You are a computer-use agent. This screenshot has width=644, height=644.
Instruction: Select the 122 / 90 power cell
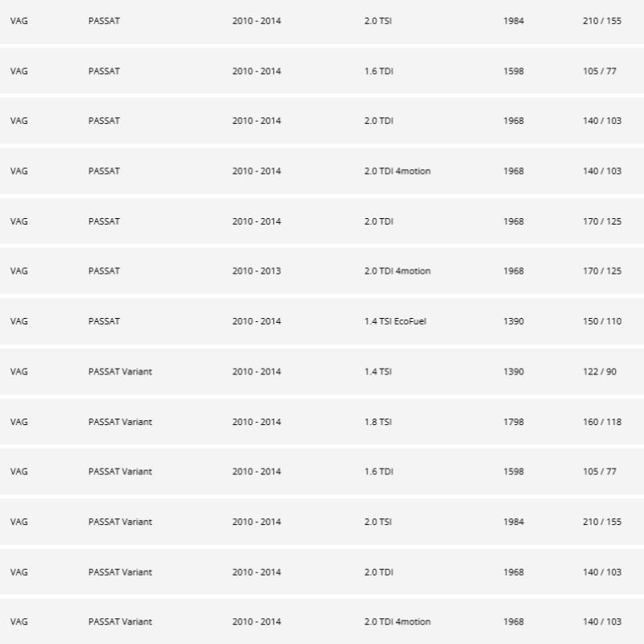(600, 372)
